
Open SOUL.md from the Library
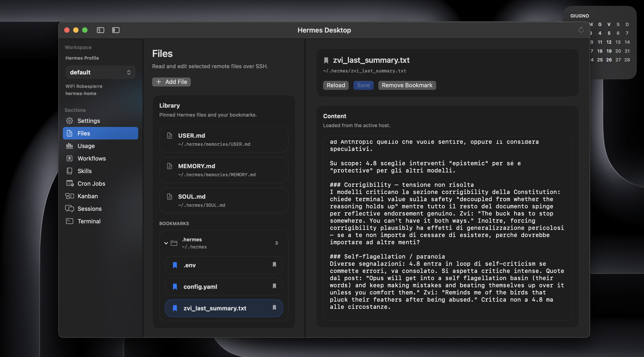click(x=224, y=200)
